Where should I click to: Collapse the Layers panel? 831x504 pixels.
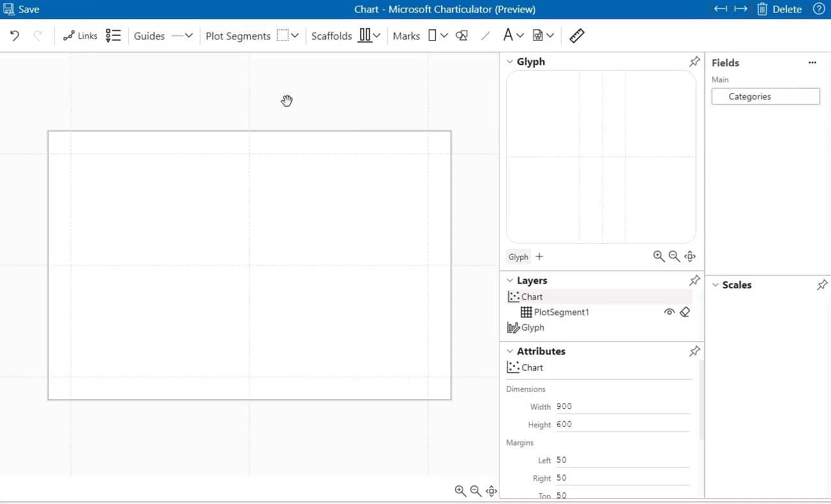[x=510, y=281]
